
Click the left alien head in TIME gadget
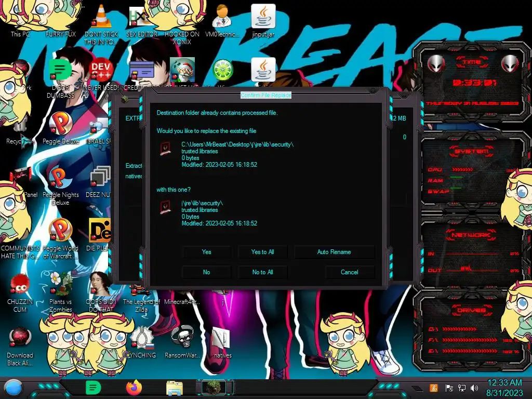tap(436, 63)
